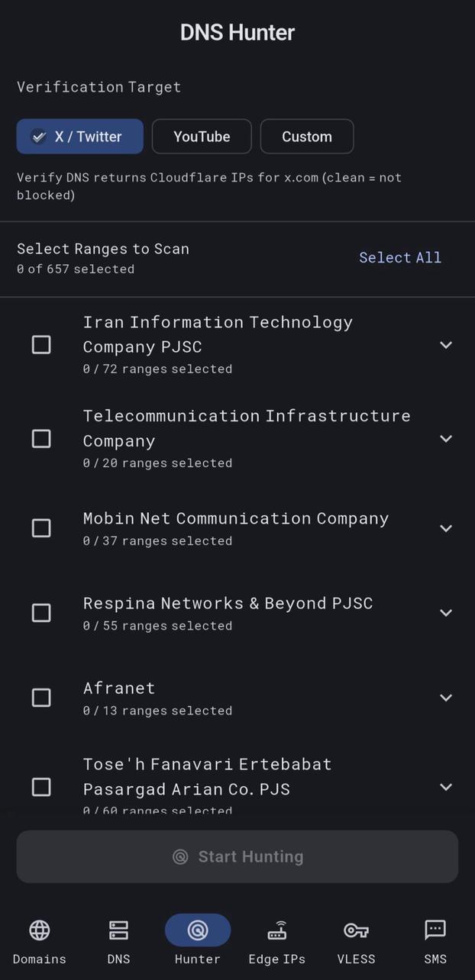Check Iran Information Technology Company PJSC checkbox
475x980 pixels.
41,345
